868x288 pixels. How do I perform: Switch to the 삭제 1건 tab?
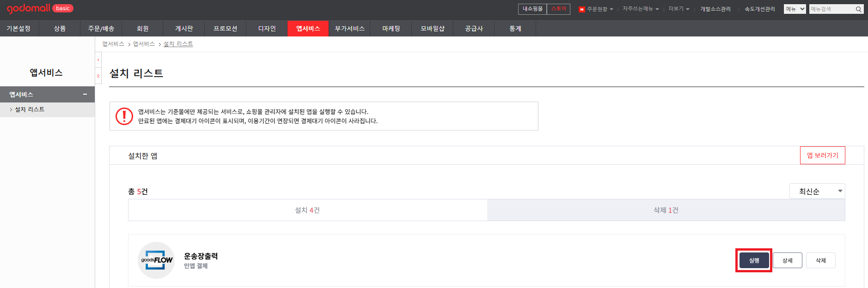coord(666,210)
